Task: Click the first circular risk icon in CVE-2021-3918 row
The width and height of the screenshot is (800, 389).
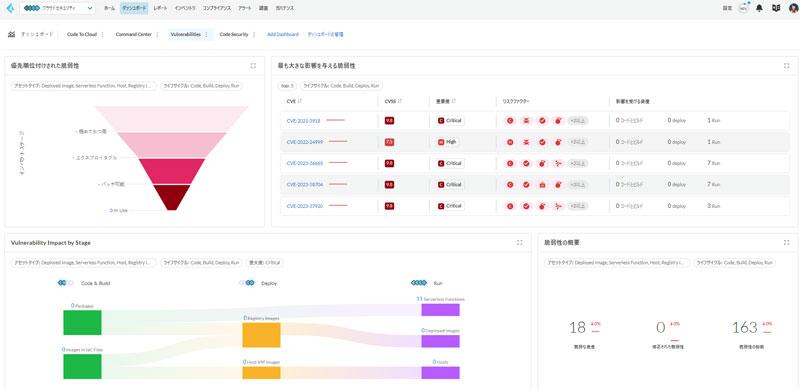Action: 510,120
